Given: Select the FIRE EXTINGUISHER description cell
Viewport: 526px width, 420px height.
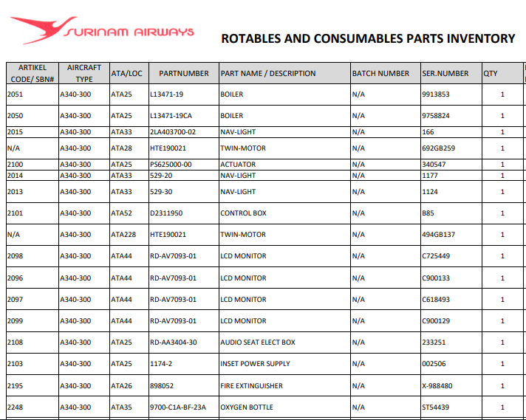Looking at the screenshot, I should click(x=250, y=386).
